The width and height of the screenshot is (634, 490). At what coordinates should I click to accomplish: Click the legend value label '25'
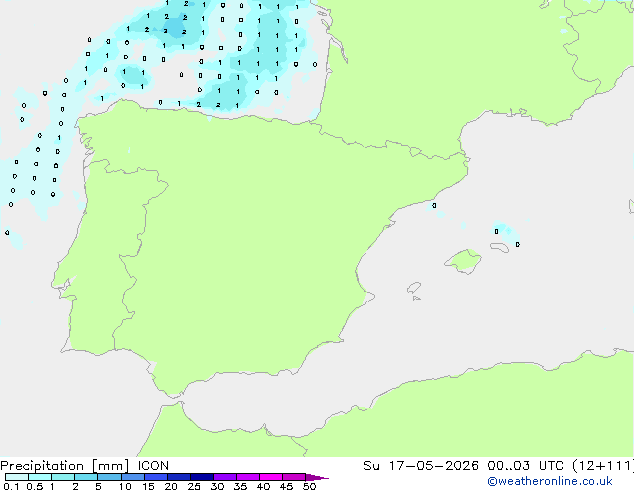194,486
